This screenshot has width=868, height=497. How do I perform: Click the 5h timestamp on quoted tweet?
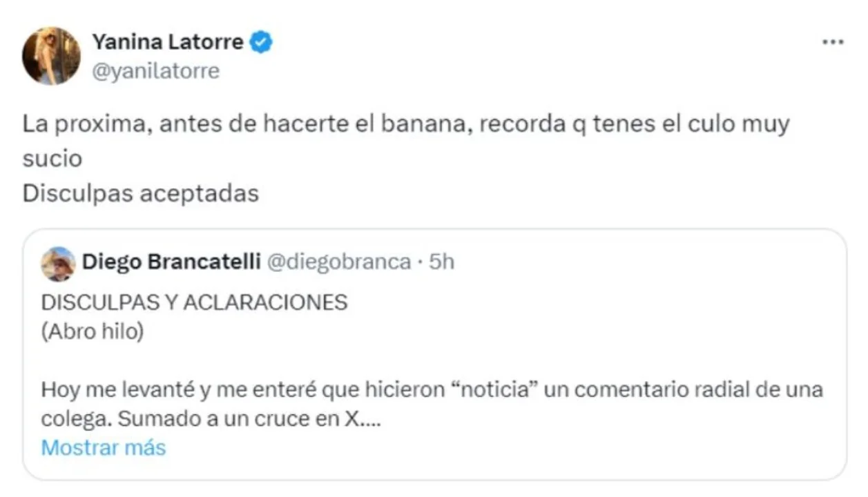coord(442,262)
